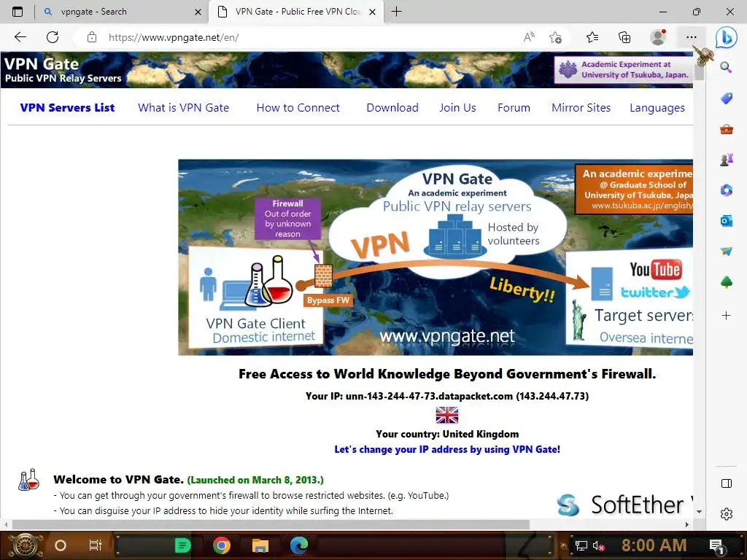Open the Download page
The width and height of the screenshot is (747, 560).
coord(392,108)
